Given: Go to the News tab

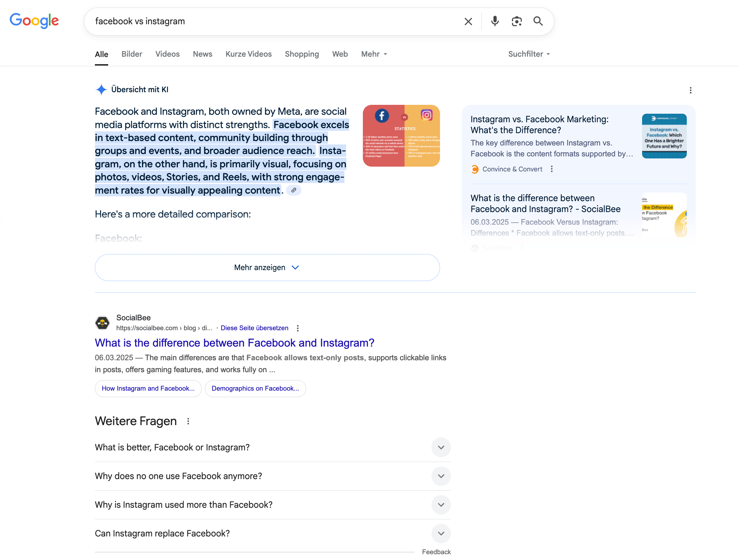Looking at the screenshot, I should click(202, 54).
